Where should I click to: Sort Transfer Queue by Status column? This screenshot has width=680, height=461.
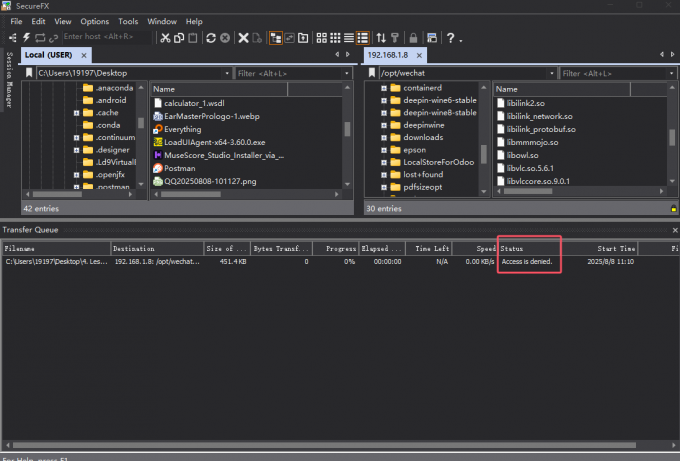(x=530, y=248)
